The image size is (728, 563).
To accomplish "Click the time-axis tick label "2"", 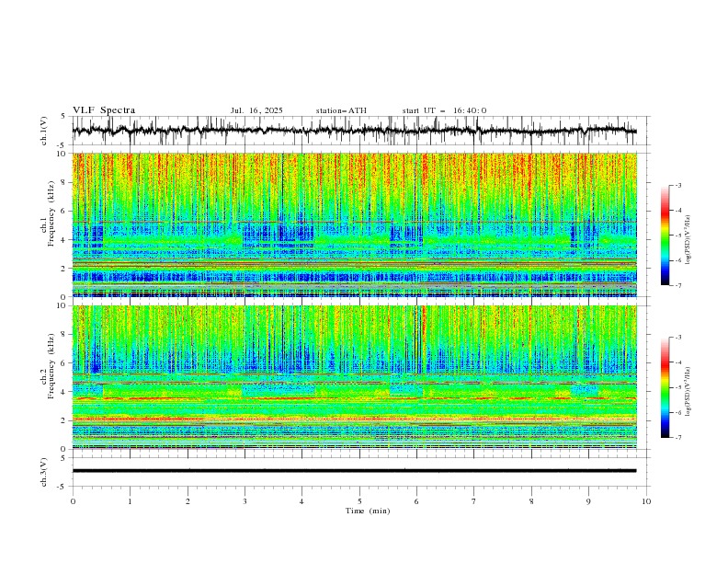I will tap(188, 501).
